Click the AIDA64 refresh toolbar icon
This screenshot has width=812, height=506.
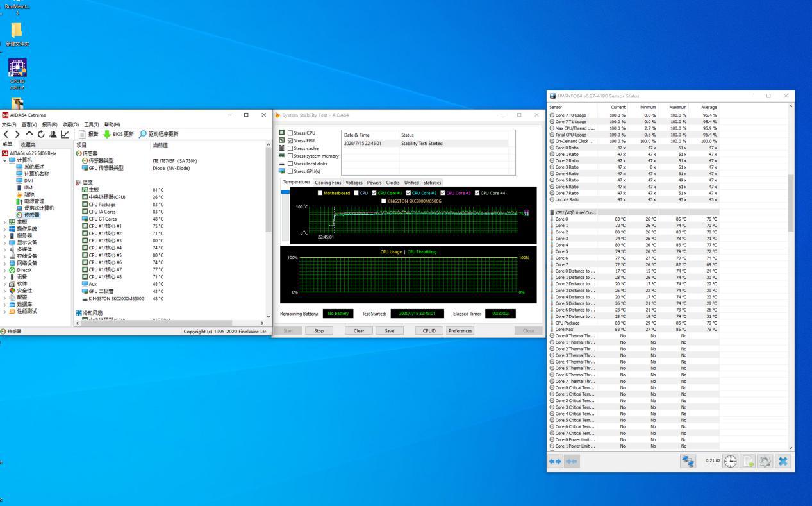(x=41, y=134)
